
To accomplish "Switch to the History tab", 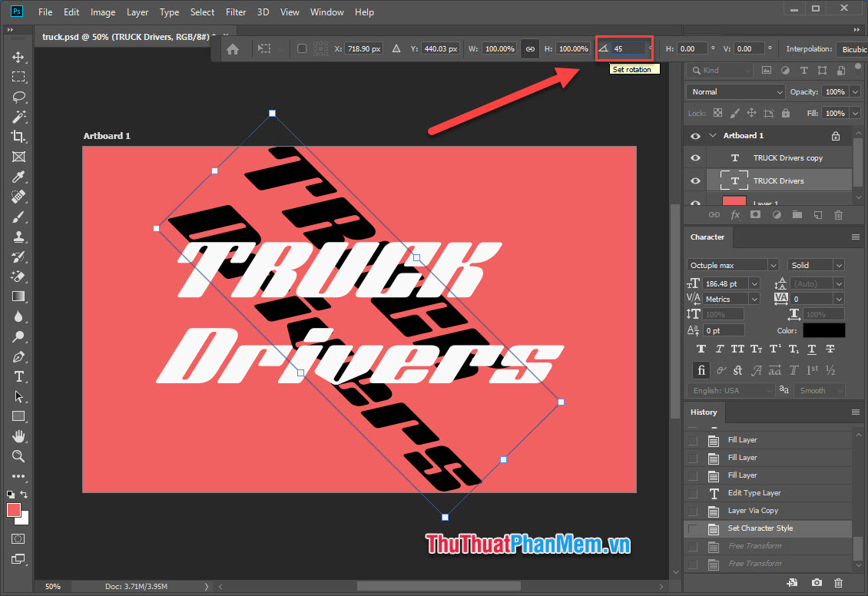I will (x=704, y=412).
